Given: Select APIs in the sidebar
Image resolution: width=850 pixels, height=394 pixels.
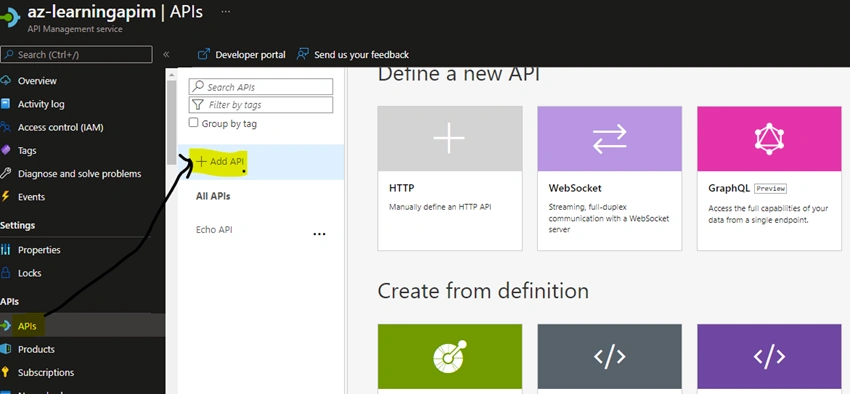Looking at the screenshot, I should click(27, 326).
